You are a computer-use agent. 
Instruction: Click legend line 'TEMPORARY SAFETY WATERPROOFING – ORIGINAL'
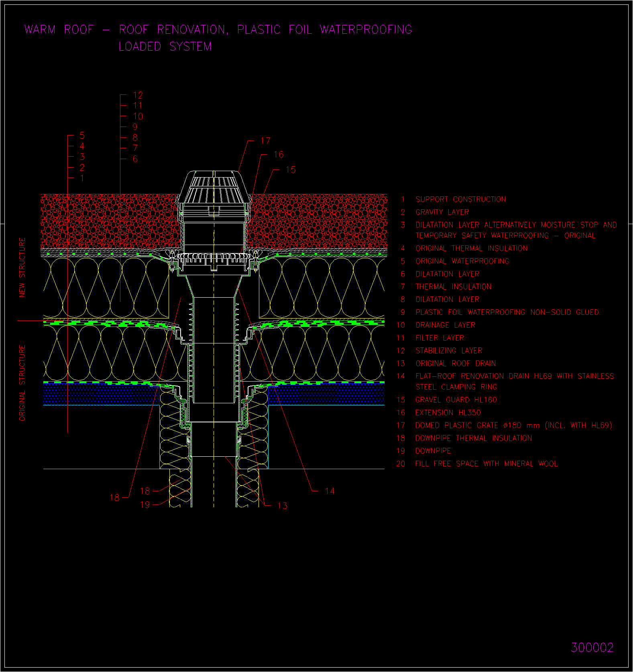pos(505,235)
